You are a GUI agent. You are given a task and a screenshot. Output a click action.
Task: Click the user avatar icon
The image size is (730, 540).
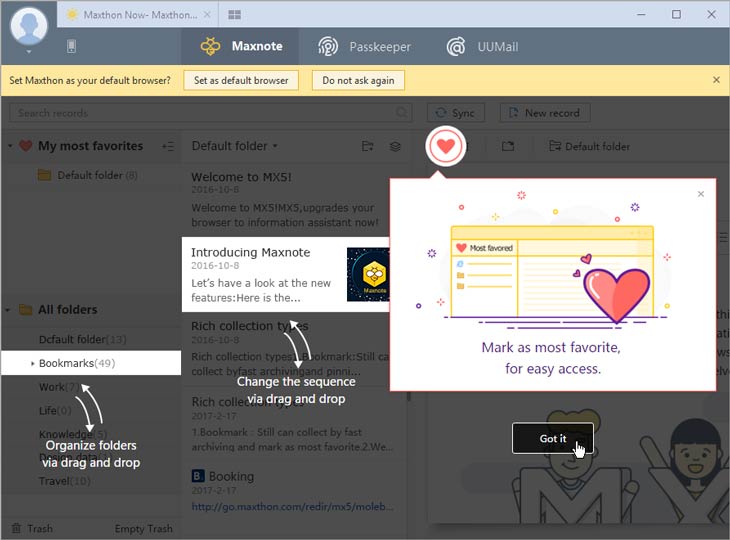pyautogui.click(x=29, y=25)
